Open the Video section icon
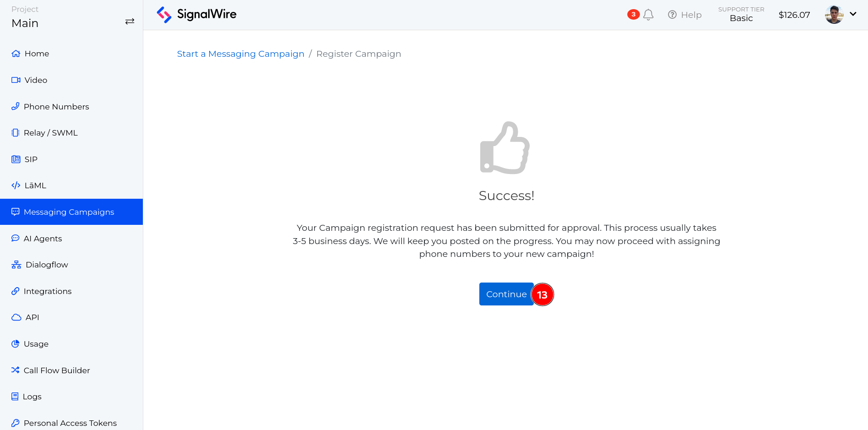Viewport: 868px width, 430px height. [16, 80]
